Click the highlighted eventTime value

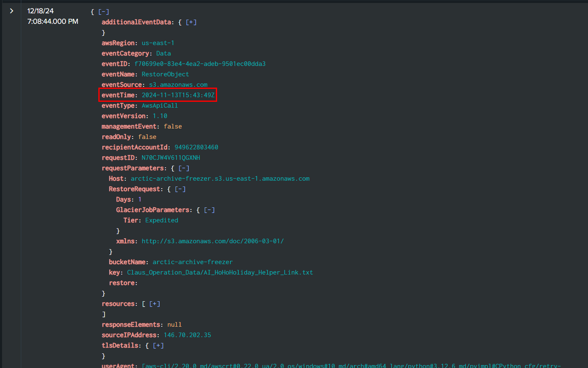coord(178,95)
